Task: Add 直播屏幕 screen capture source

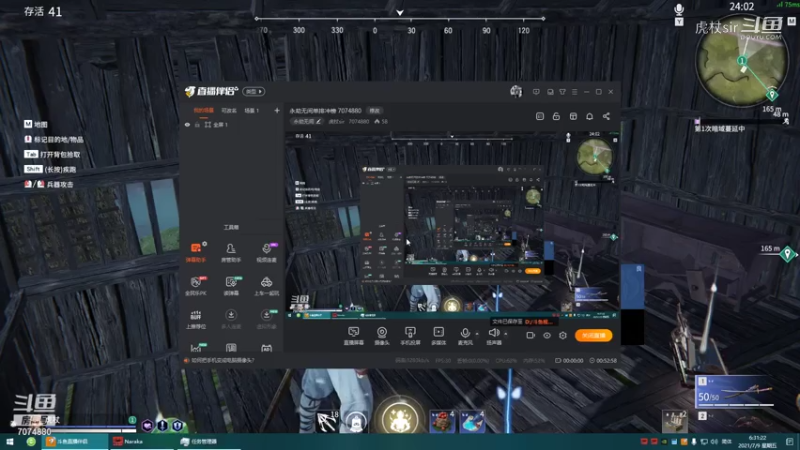Action: pos(354,336)
